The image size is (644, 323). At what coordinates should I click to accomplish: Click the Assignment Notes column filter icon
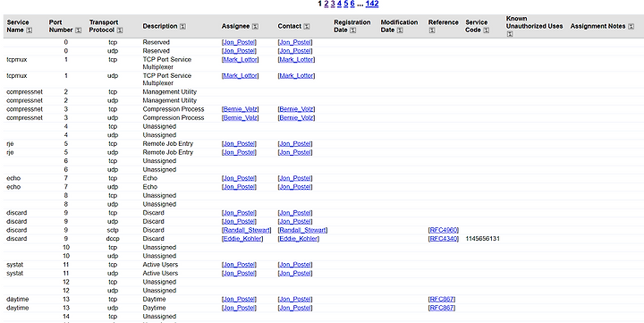631,27
